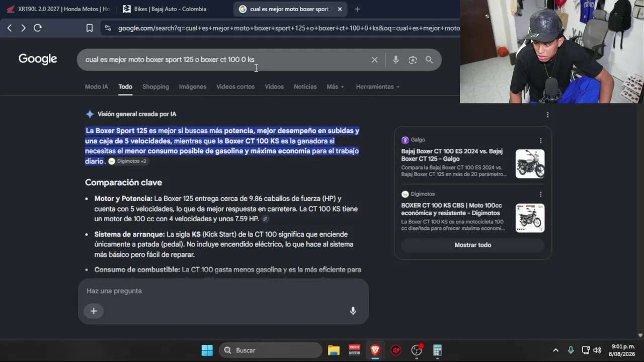Click the Digimotos source name in the side panel

tap(423, 194)
